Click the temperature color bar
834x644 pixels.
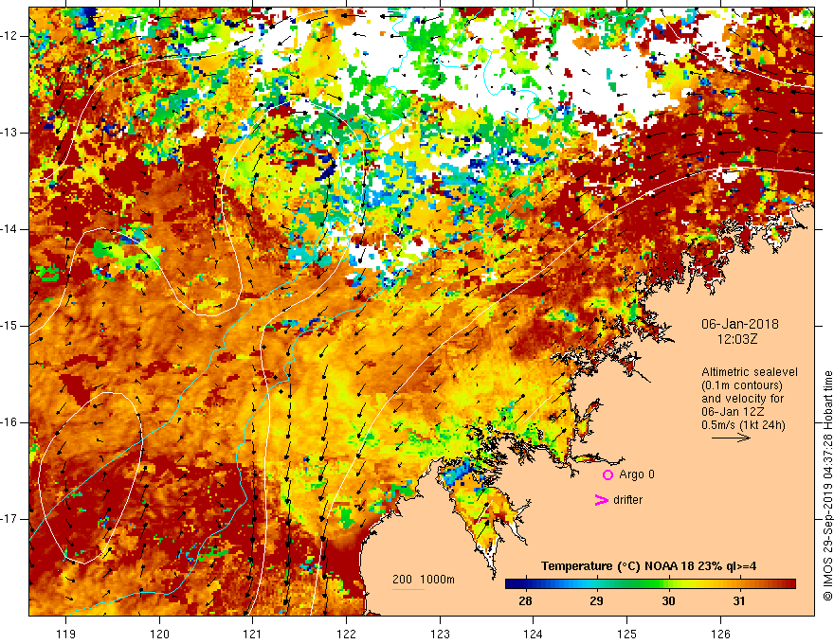click(650, 584)
